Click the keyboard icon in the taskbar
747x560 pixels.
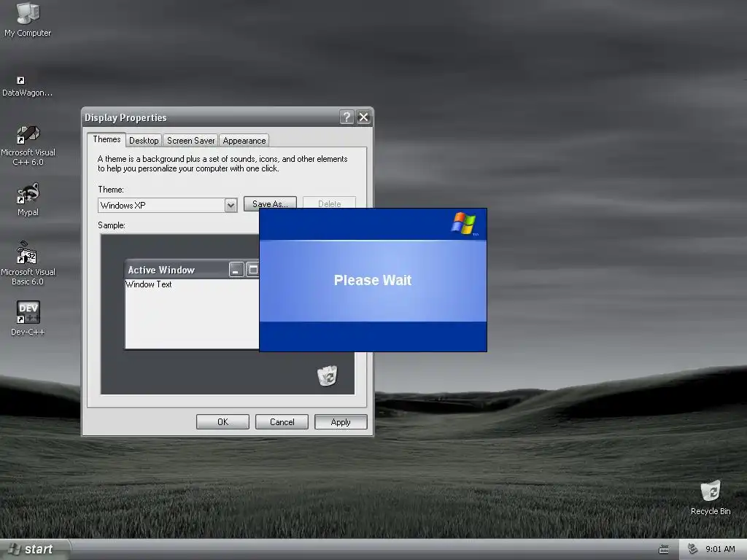[663, 550]
